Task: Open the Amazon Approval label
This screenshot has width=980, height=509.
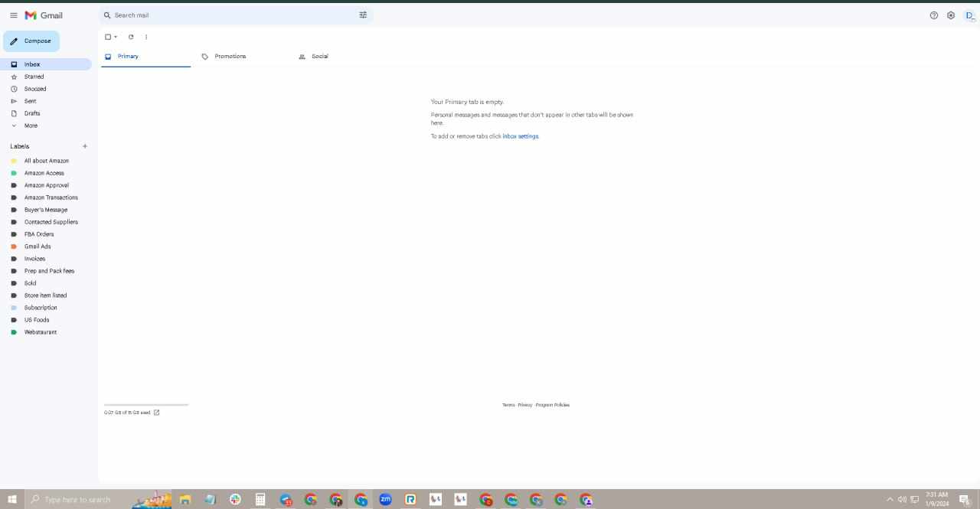Action: pyautogui.click(x=46, y=185)
